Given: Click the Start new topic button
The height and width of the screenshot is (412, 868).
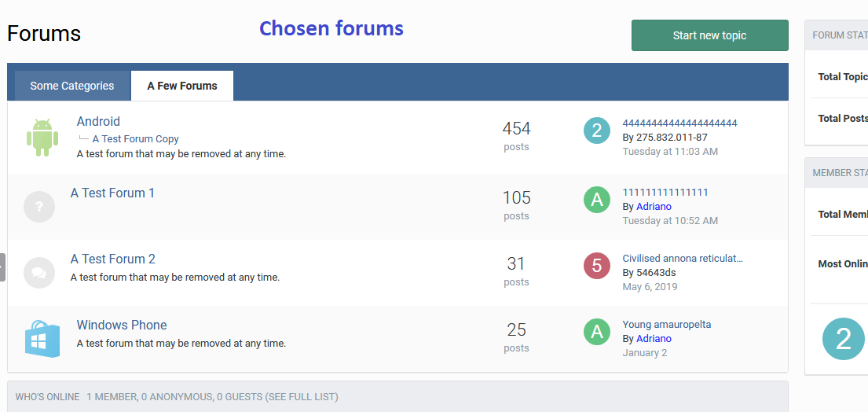Looking at the screenshot, I should pos(709,35).
